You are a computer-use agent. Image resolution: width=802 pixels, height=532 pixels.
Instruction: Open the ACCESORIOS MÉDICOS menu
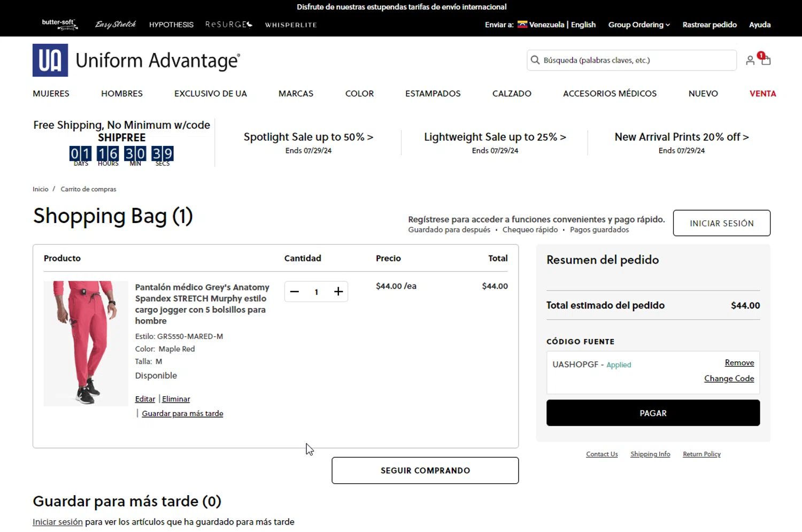pyautogui.click(x=610, y=94)
